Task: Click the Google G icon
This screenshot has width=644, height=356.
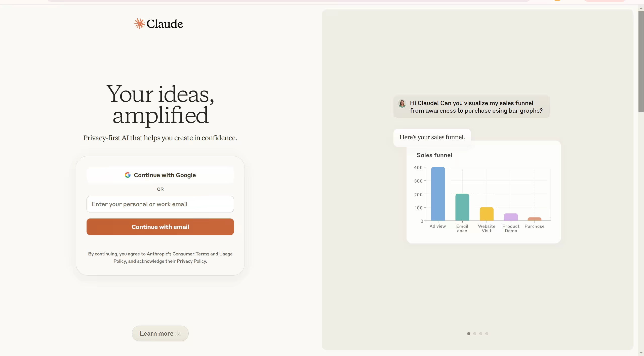Action: [128, 175]
